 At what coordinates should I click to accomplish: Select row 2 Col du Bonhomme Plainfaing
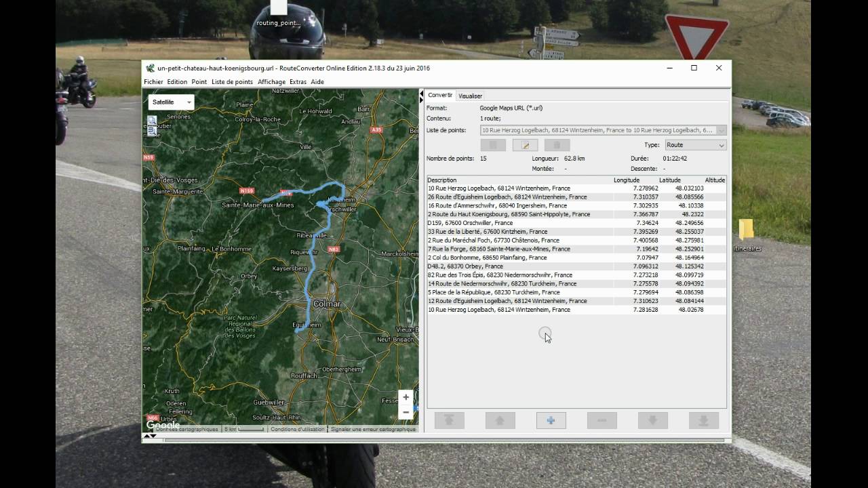click(x=576, y=258)
